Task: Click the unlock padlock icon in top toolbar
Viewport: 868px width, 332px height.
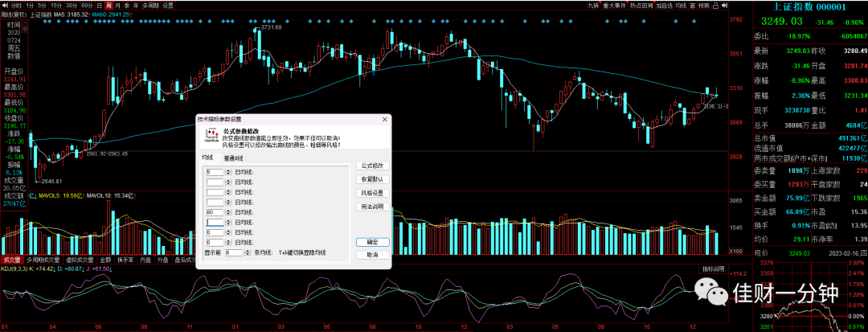Action: [716, 6]
